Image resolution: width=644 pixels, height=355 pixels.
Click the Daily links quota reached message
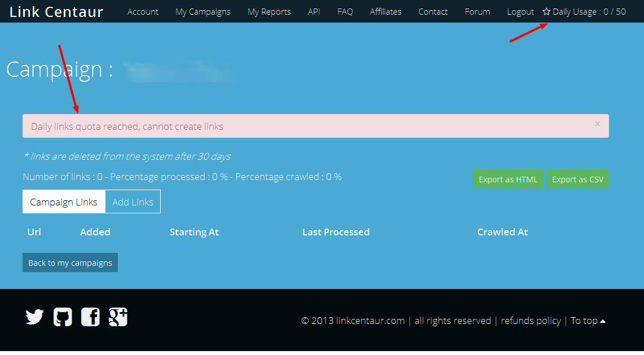[x=127, y=126]
